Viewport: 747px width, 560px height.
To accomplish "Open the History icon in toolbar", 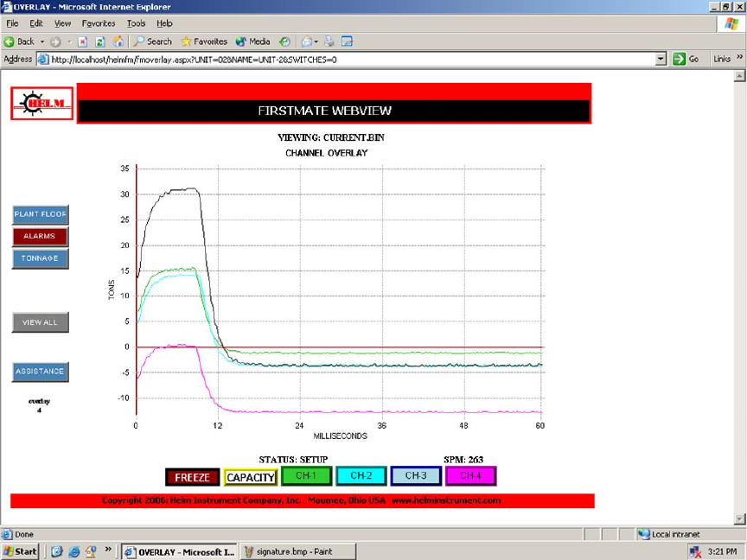I will point(284,41).
